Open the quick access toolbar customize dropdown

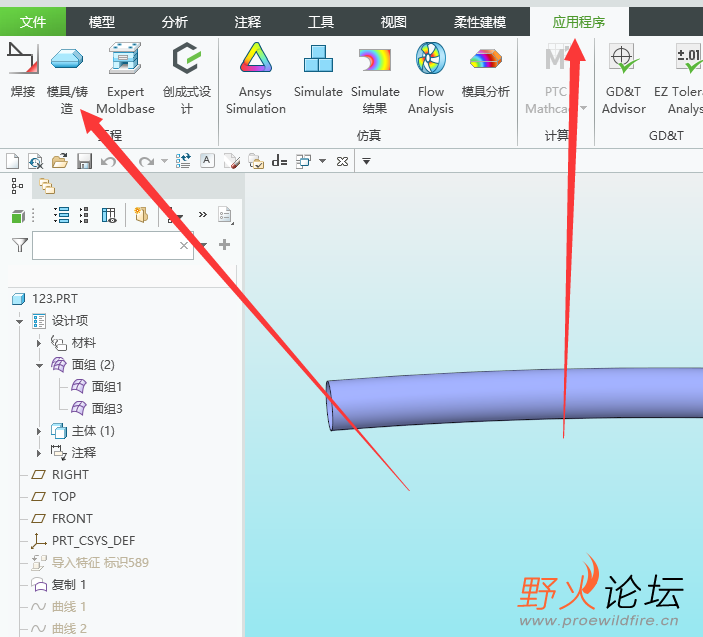(366, 161)
